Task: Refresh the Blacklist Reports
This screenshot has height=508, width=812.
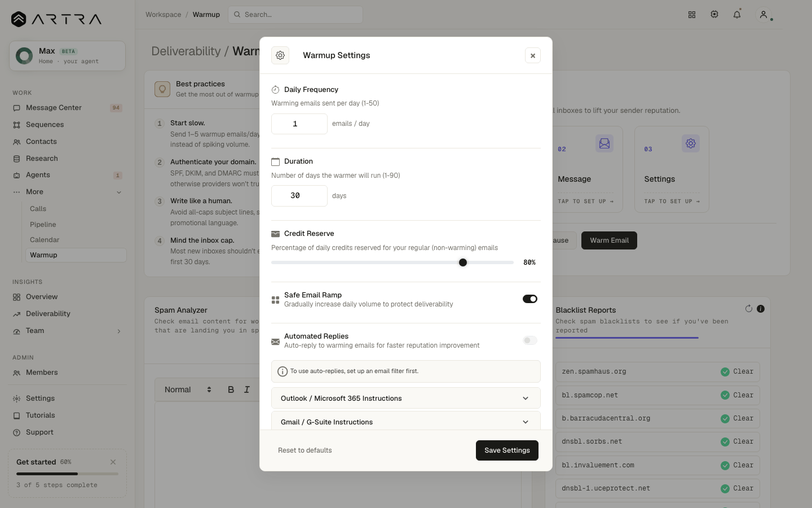Action: pyautogui.click(x=749, y=309)
